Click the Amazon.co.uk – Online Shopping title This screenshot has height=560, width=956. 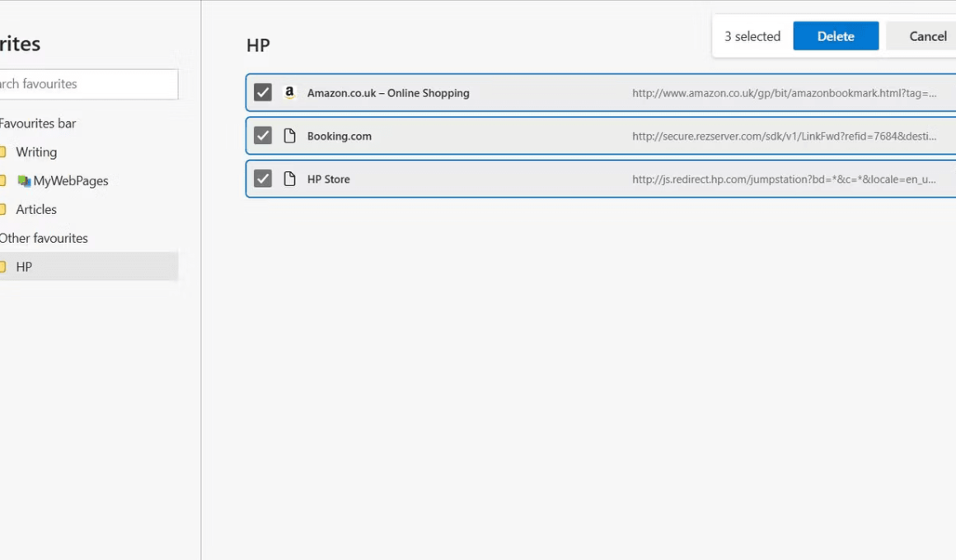tap(388, 93)
